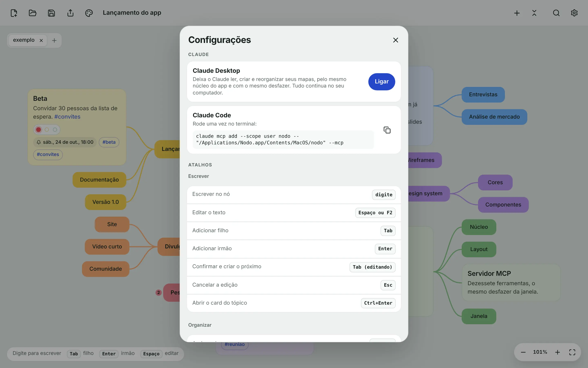588x368 pixels.
Task: Click the Tab (editando) key label
Action: pyautogui.click(x=372, y=267)
